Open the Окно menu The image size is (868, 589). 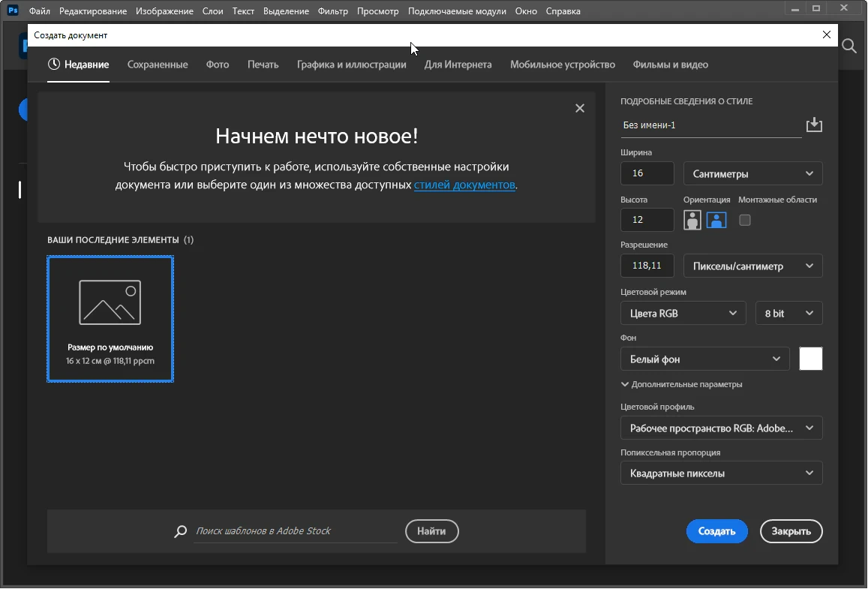526,11
